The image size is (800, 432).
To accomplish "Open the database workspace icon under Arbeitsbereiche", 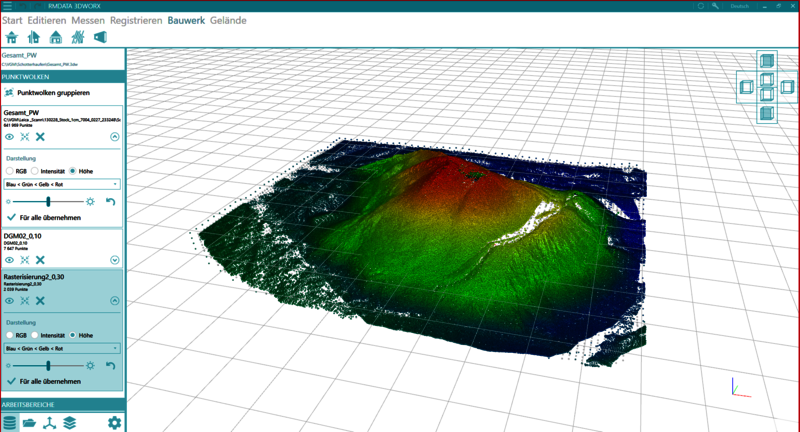I will [10, 423].
